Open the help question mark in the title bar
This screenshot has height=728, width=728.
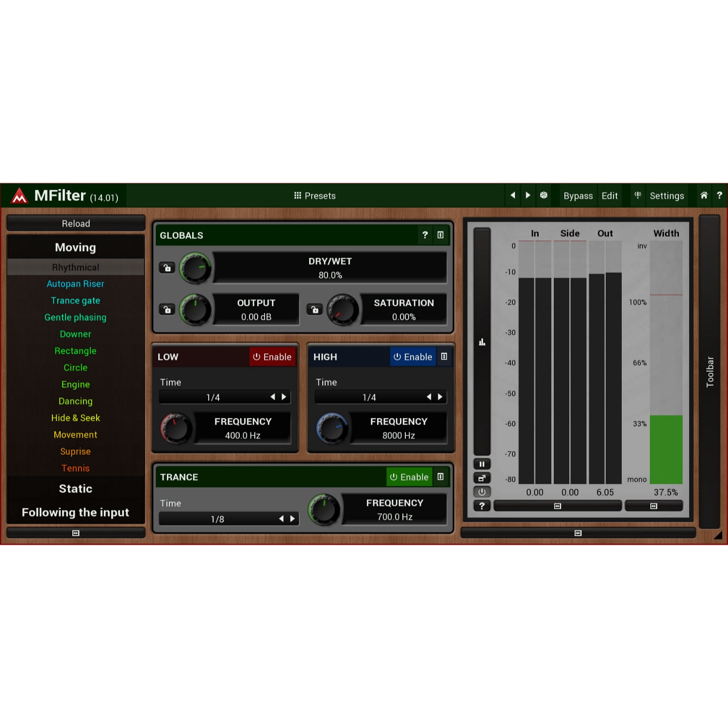pyautogui.click(x=719, y=195)
